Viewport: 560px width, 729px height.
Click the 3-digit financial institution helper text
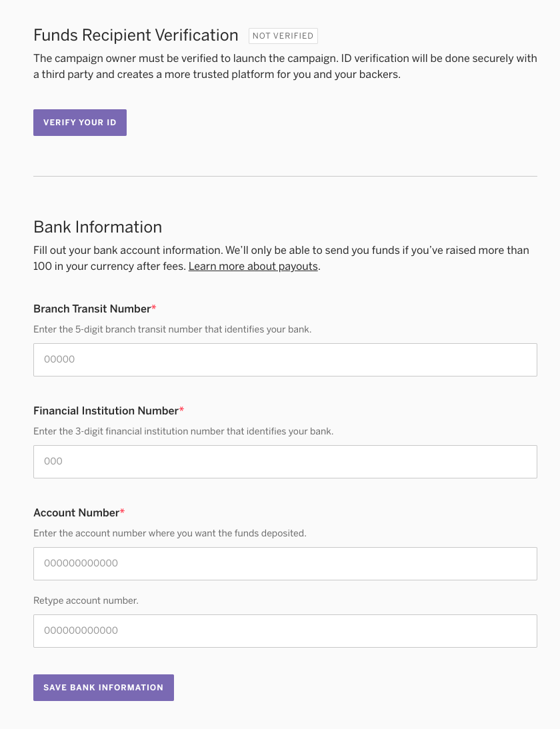(183, 431)
